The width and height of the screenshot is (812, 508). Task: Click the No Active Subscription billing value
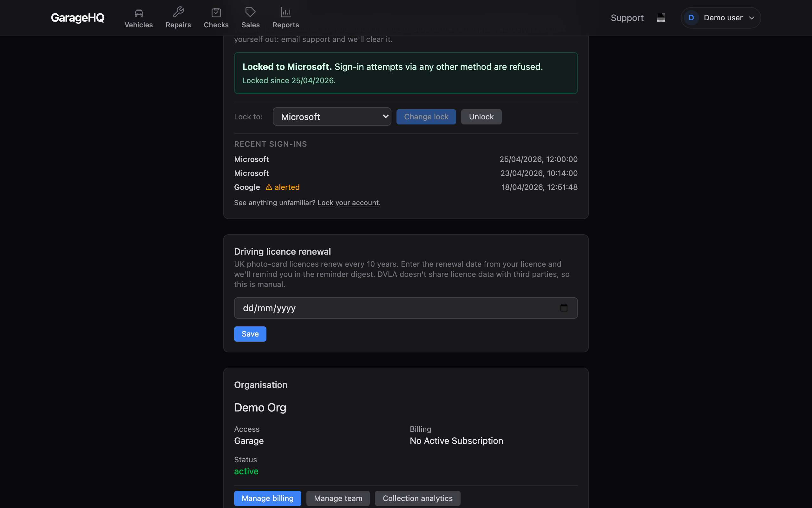tap(456, 441)
